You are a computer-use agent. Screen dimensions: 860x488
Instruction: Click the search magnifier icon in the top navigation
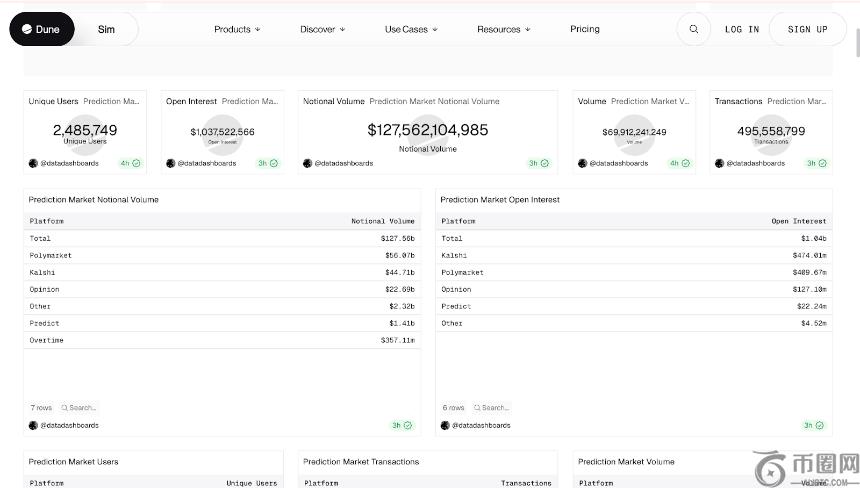tap(693, 29)
